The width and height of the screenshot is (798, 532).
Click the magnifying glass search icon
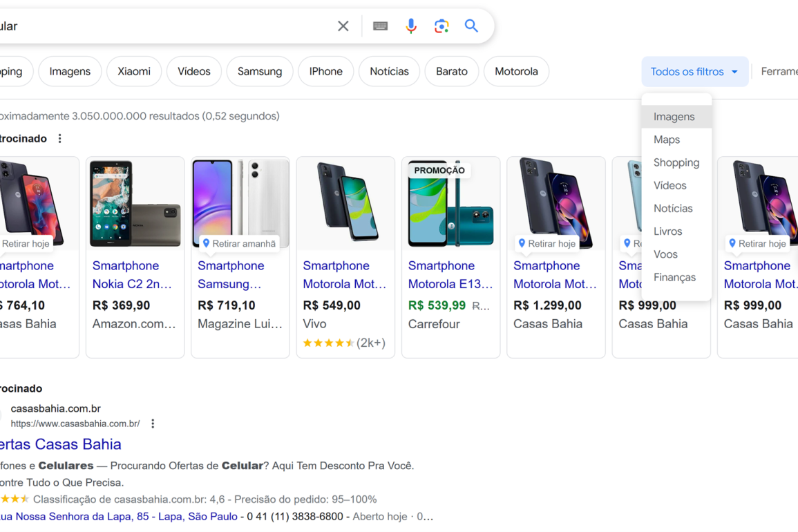click(471, 26)
